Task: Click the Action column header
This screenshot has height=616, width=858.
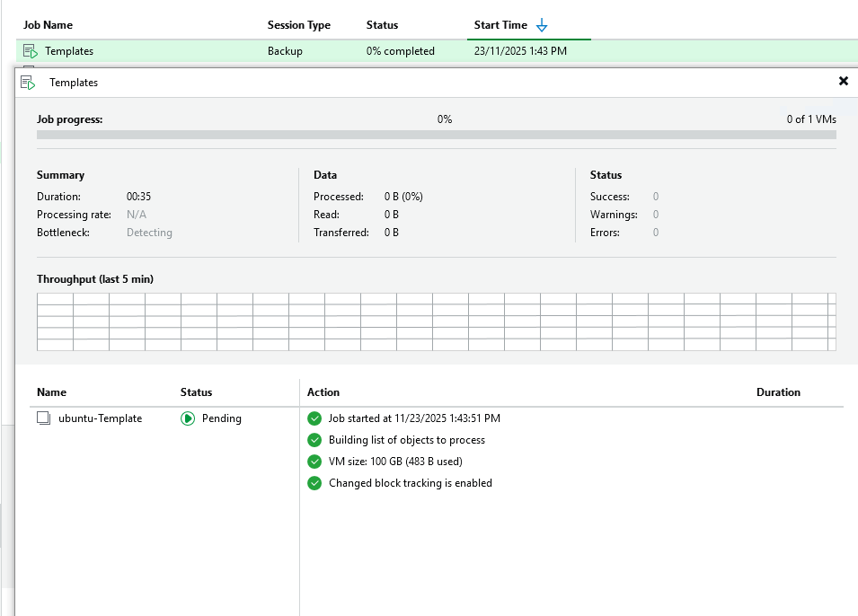Action: pos(323,392)
